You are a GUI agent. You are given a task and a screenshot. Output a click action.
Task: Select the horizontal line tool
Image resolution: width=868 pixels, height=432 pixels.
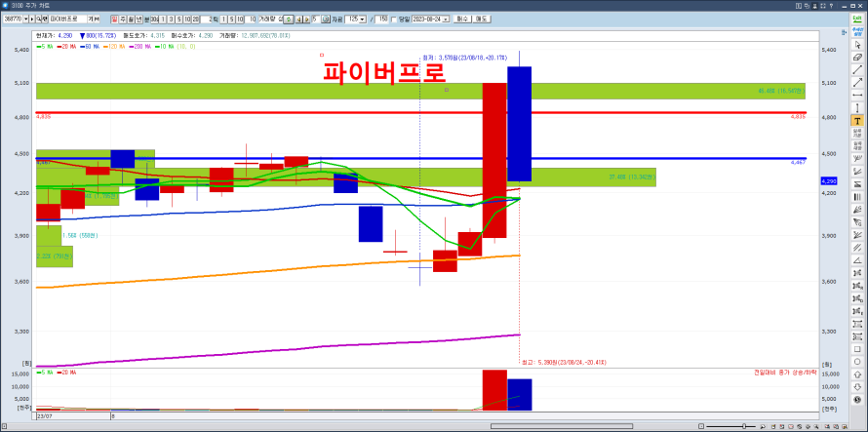click(x=857, y=96)
